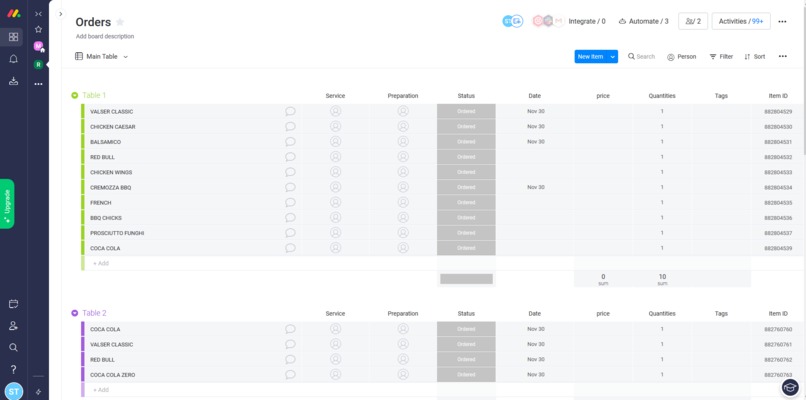Open the Person filter
Image resolution: width=806 pixels, height=400 pixels.
682,57
